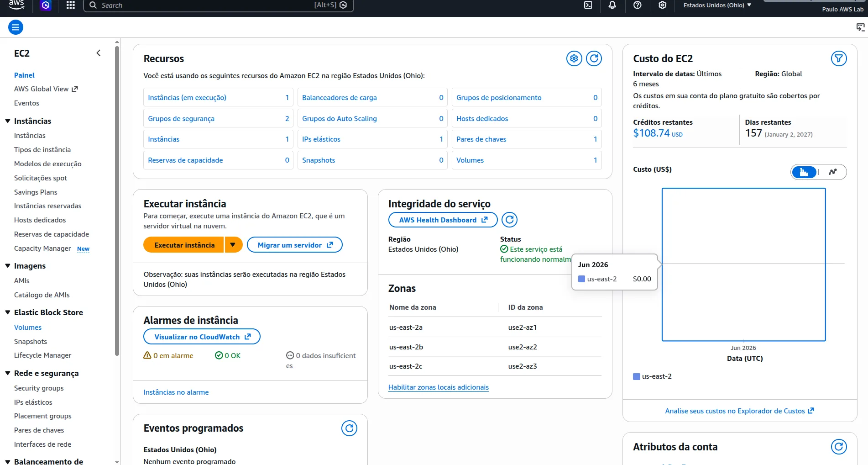
Task: Open Interfaces de rede in sidebar
Action: [x=42, y=444]
